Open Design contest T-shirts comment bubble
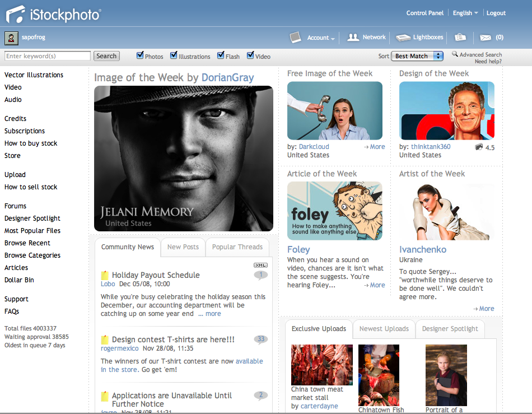Image resolution: width=532 pixels, height=414 pixels. (x=260, y=339)
